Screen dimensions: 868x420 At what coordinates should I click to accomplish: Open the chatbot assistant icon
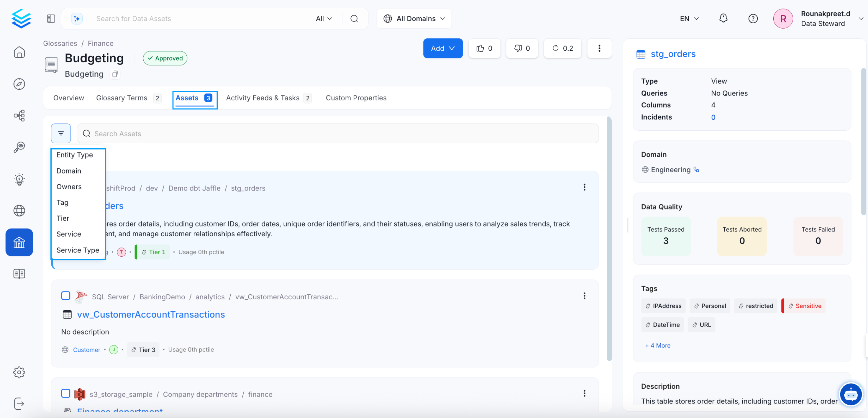[x=851, y=395]
